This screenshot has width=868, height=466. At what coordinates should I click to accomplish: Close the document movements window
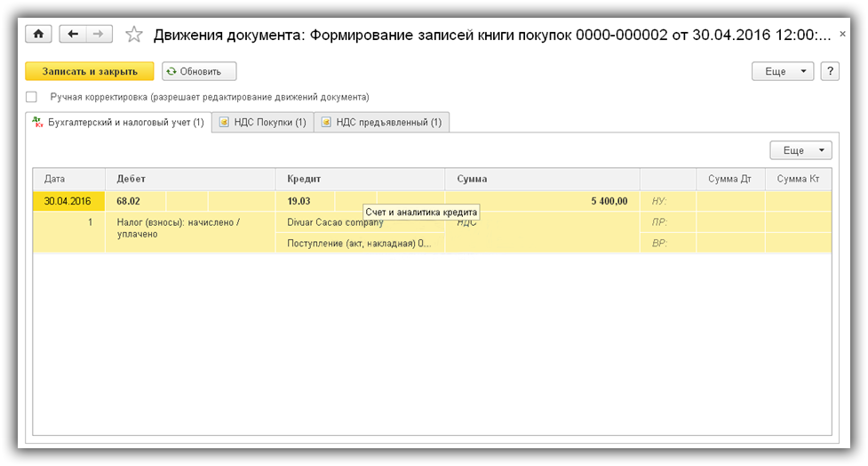click(842, 33)
